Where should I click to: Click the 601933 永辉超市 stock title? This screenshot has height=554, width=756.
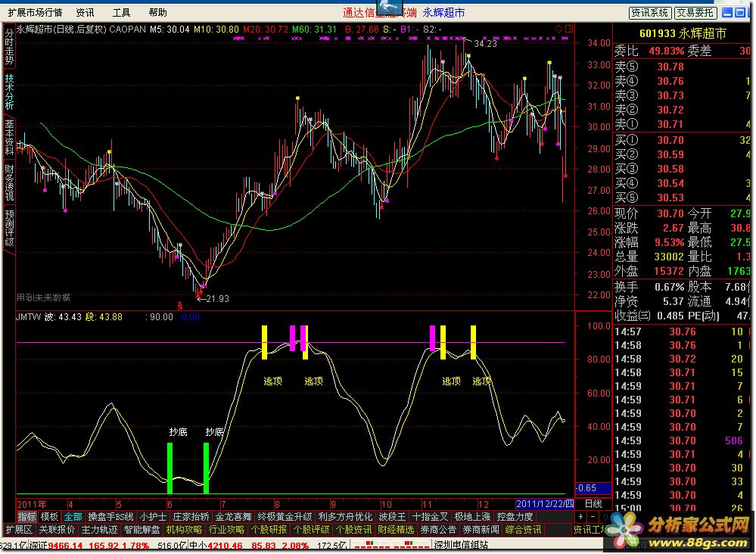[683, 33]
